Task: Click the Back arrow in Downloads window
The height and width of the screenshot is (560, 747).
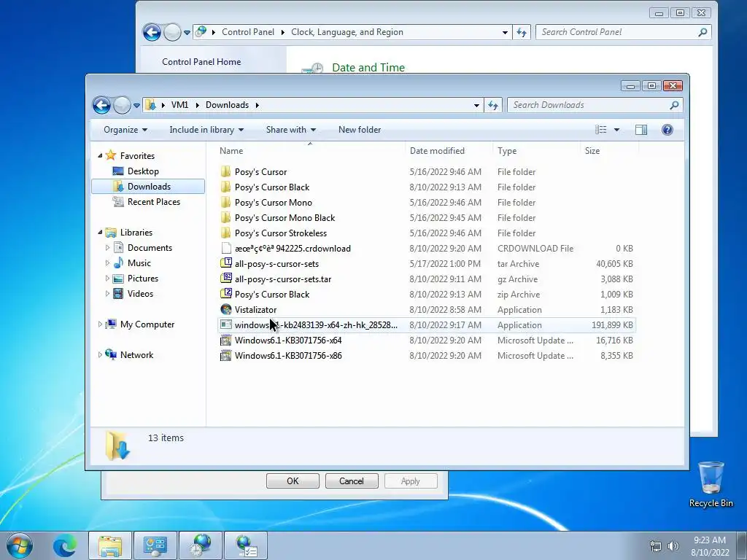Action: tap(101, 105)
